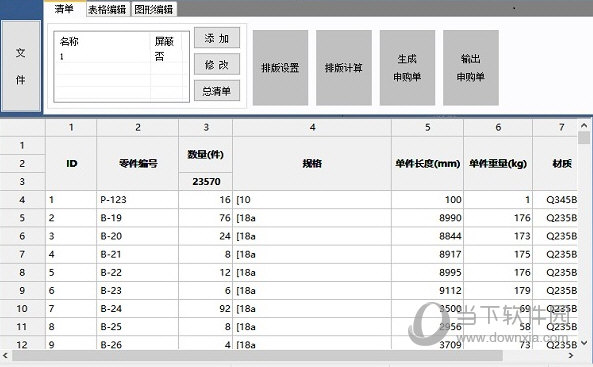Select the length cell 8844
The image size is (593, 367).
(427, 236)
